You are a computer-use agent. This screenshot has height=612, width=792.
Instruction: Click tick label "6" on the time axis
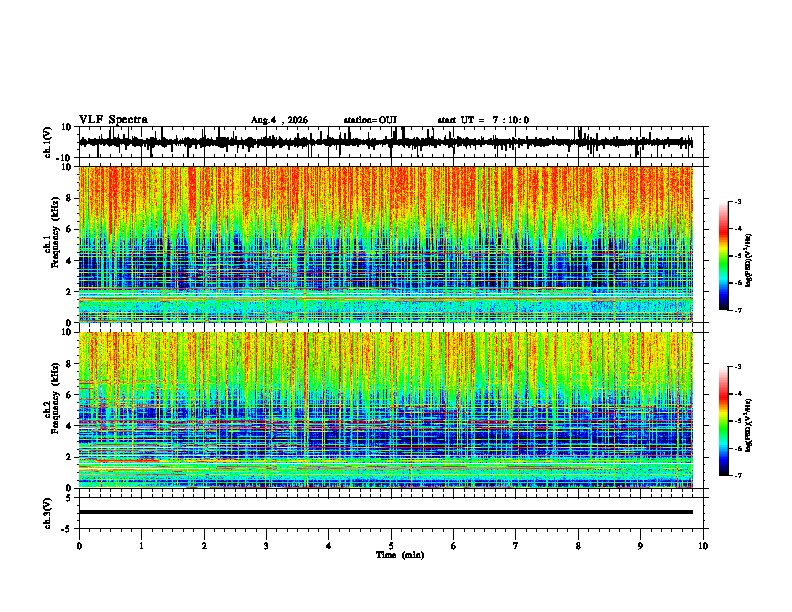coord(453,546)
